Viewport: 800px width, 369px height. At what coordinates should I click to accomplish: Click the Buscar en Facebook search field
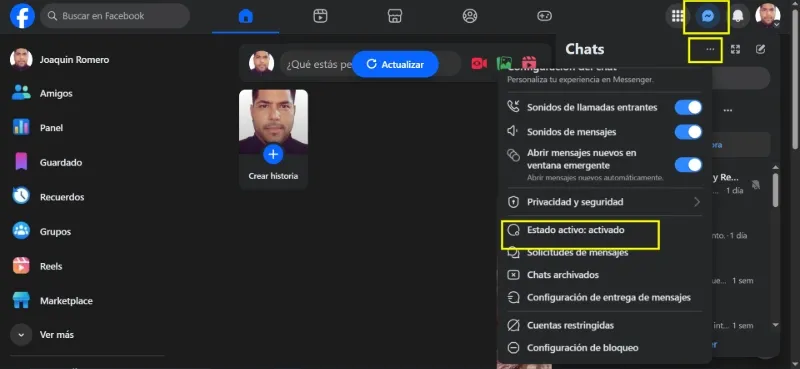pyautogui.click(x=115, y=16)
